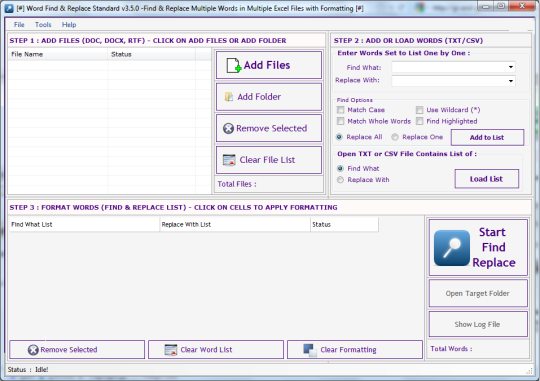Click the Find What List column header
Image resolution: width=540 pixels, height=381 pixels.
click(x=84, y=224)
